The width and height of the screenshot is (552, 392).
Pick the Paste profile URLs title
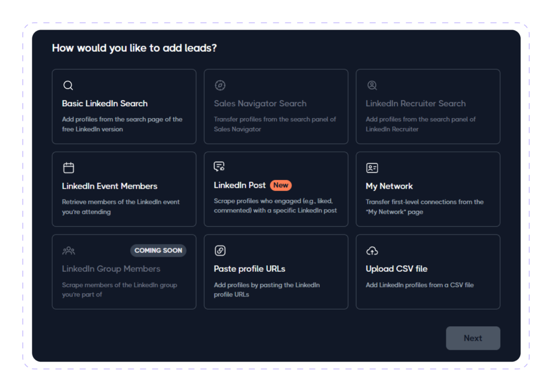pos(249,269)
